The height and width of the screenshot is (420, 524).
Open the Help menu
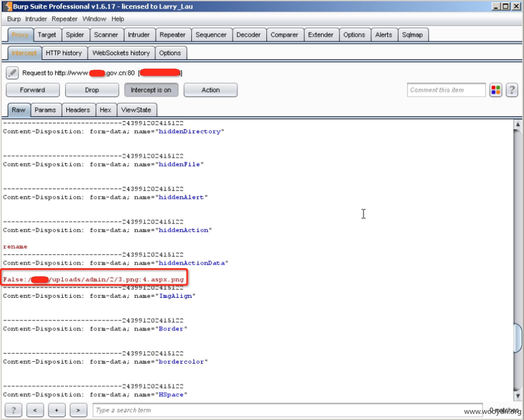(118, 19)
